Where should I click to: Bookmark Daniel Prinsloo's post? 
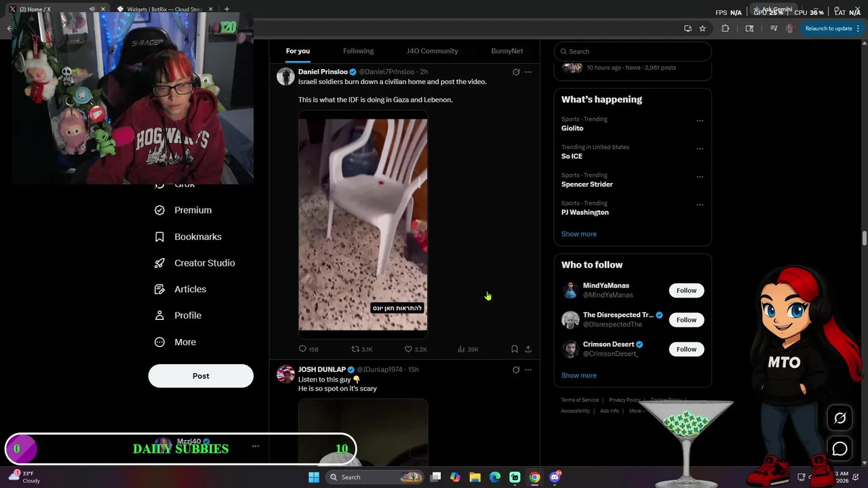point(515,349)
